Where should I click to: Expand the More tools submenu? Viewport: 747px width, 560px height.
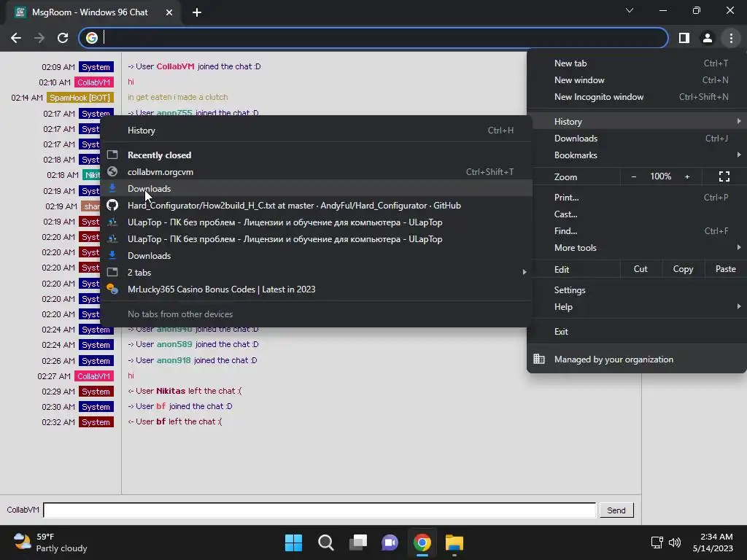pos(637,248)
